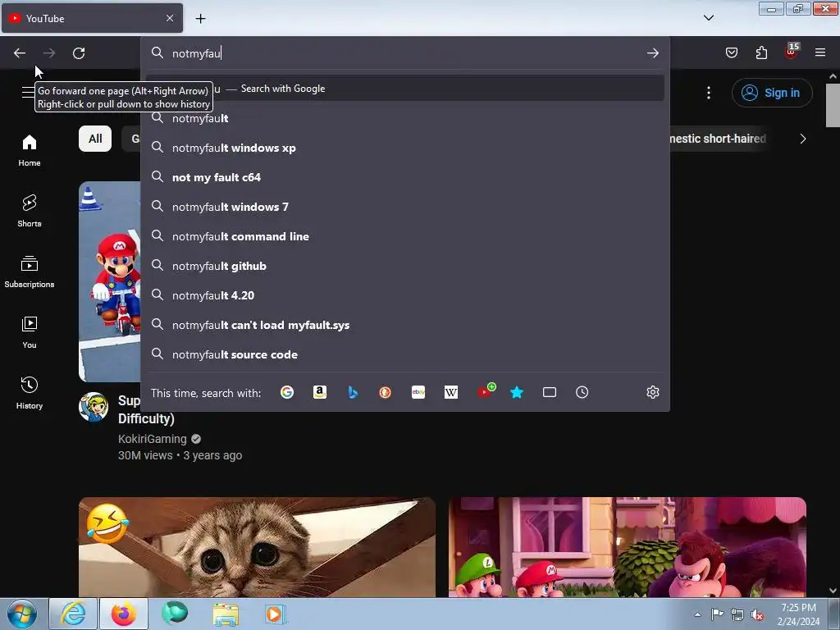The width and height of the screenshot is (840, 630).
Task: Choose suggestion "notmyfault github"
Action: 405,266
